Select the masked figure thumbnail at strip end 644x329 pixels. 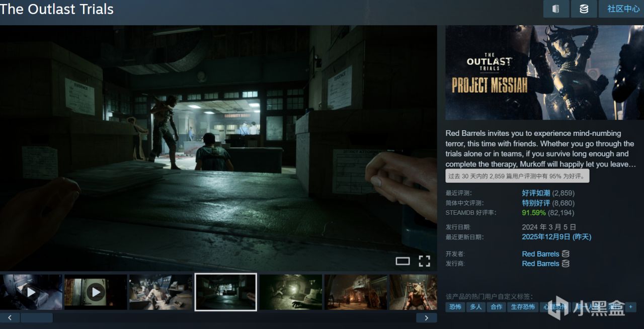(x=413, y=292)
